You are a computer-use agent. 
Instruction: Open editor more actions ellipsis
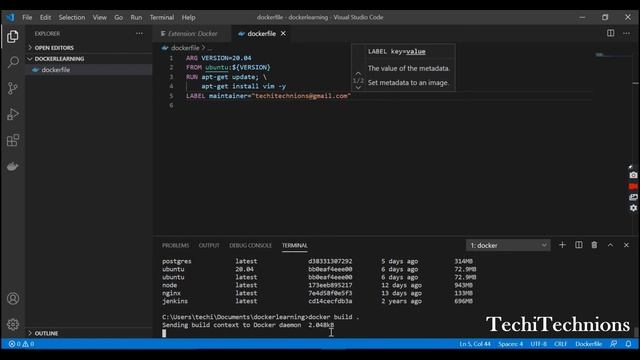tap(626, 33)
